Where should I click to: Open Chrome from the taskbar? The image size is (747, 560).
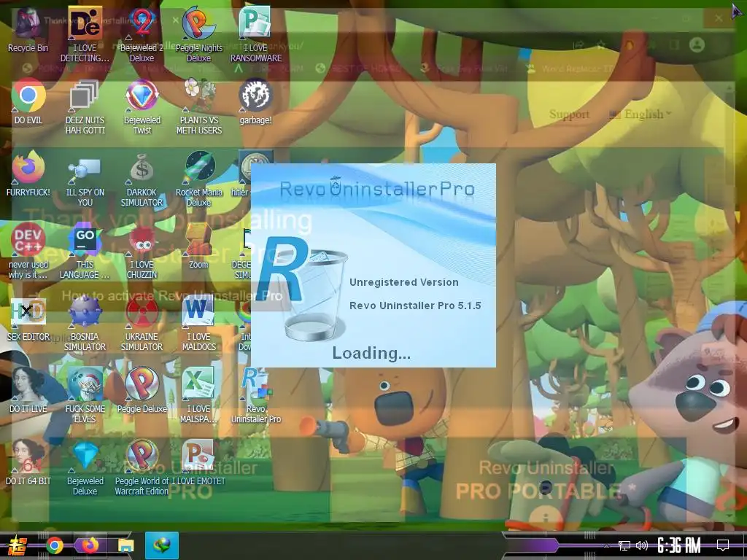[55, 545]
